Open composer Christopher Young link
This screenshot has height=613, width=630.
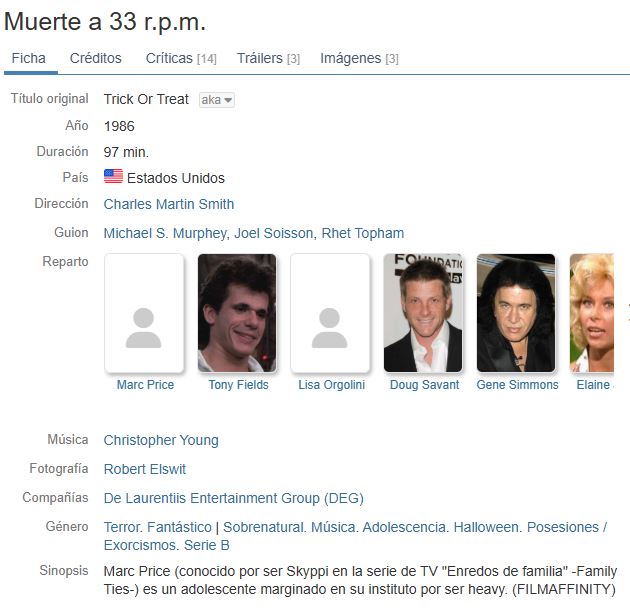(161, 440)
